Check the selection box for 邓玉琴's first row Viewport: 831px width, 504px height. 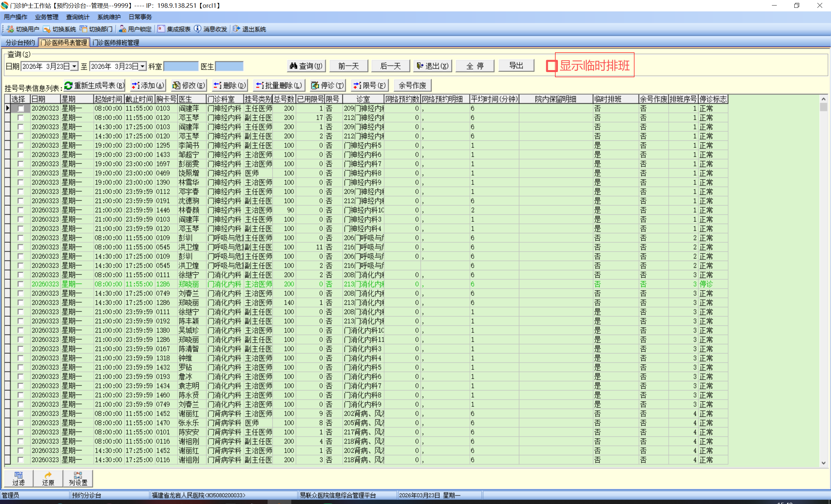(20, 118)
